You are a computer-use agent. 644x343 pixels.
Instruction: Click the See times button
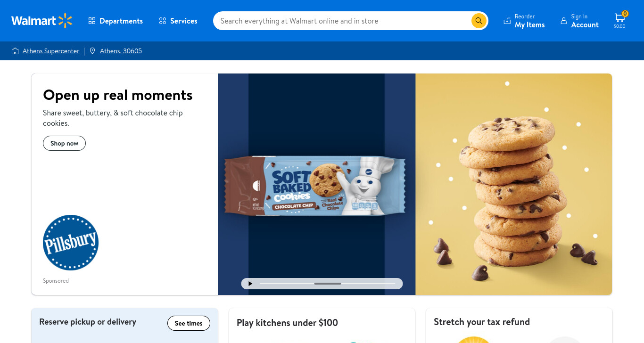click(x=189, y=323)
